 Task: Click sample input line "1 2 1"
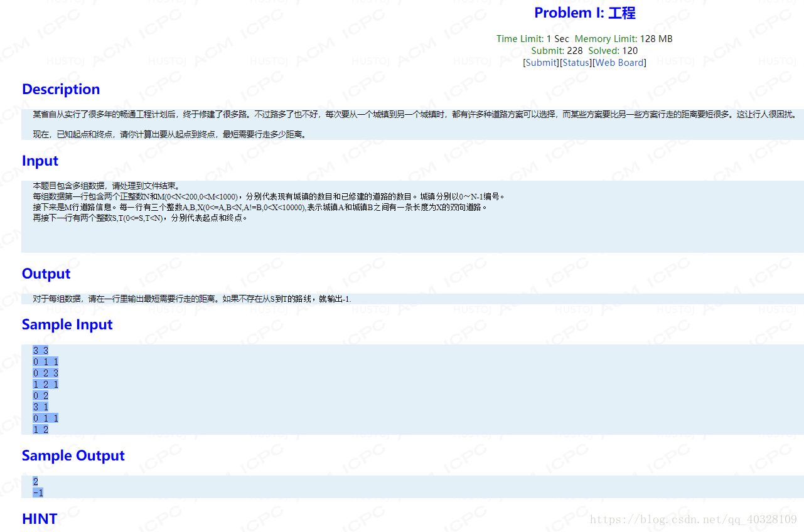(x=46, y=385)
